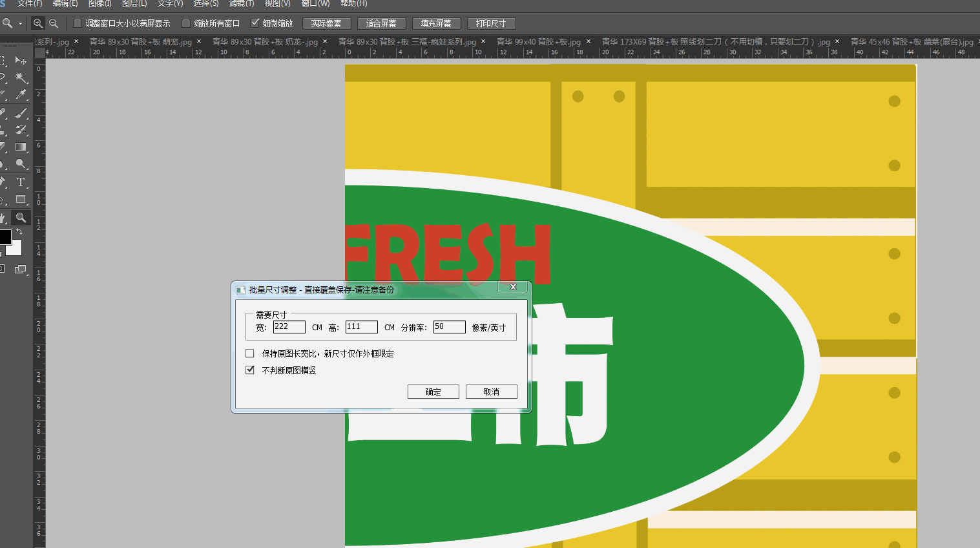980x548 pixels.
Task: Disable 细微缩放 checkbox
Action: [255, 23]
